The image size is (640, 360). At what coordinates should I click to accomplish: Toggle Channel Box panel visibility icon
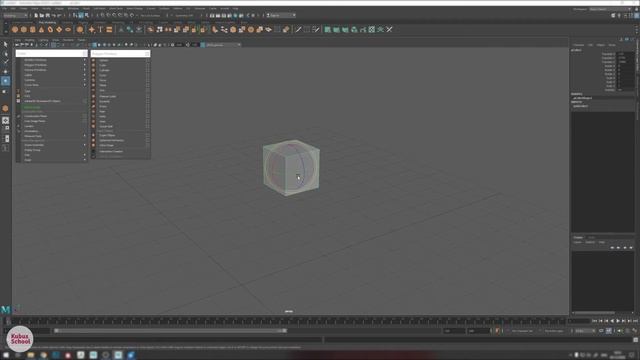click(636, 16)
